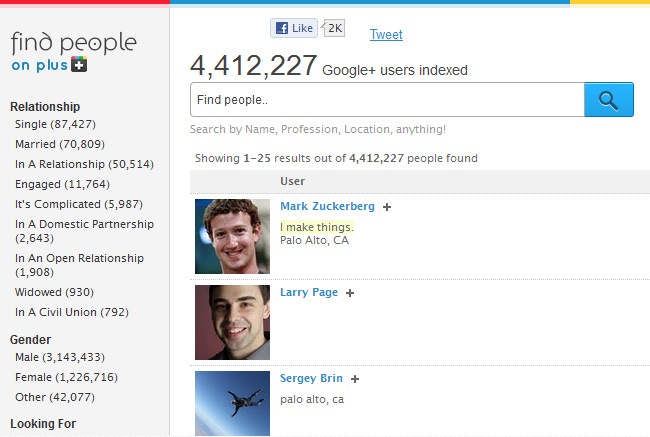
Task: Open the Sergey Brin name link
Action: 311,378
